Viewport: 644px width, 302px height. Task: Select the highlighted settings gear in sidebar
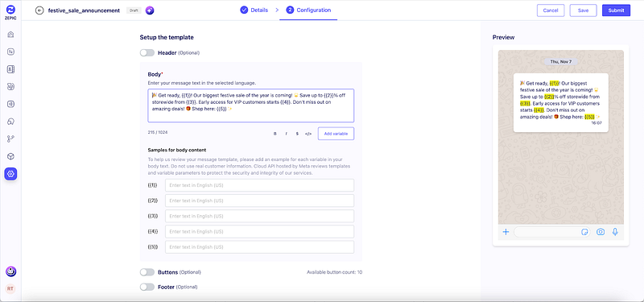pyautogui.click(x=10, y=174)
